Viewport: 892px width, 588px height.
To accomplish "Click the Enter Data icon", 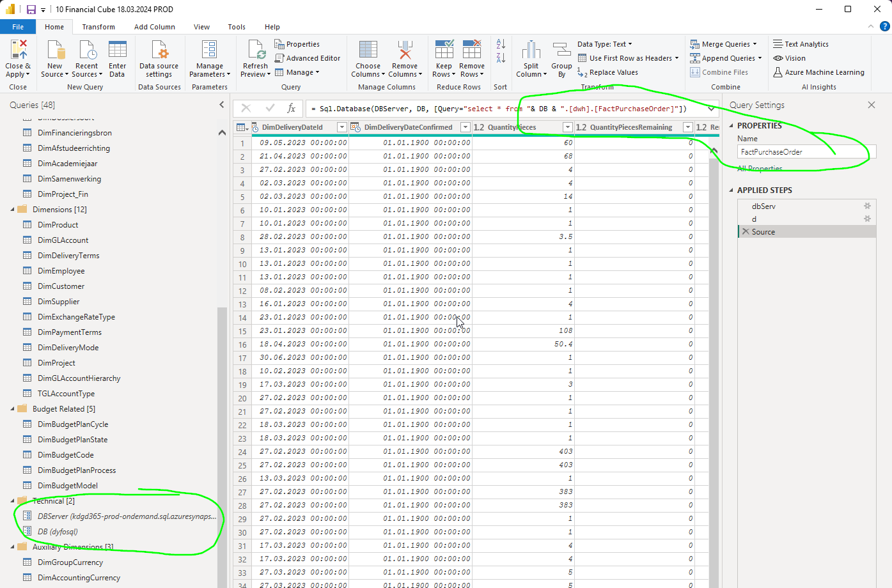I will pos(117,50).
